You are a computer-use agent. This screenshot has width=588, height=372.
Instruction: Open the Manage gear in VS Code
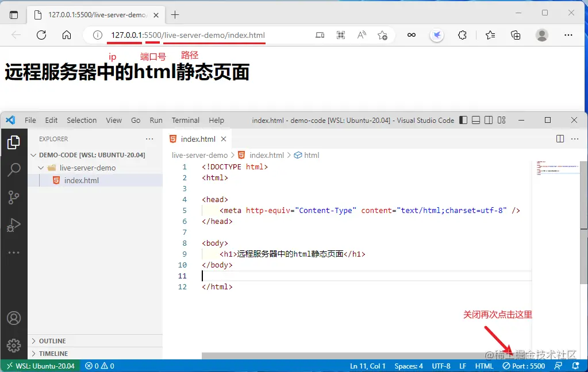pos(14,346)
